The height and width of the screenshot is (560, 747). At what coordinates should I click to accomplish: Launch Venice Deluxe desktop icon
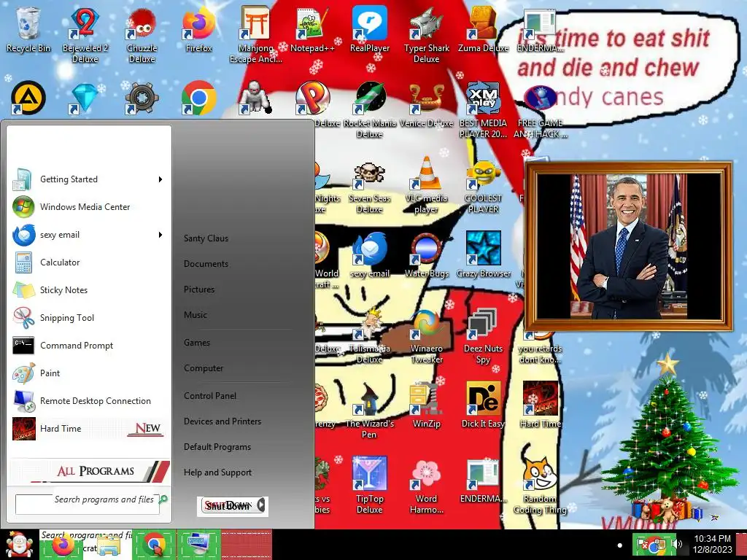[x=426, y=105]
